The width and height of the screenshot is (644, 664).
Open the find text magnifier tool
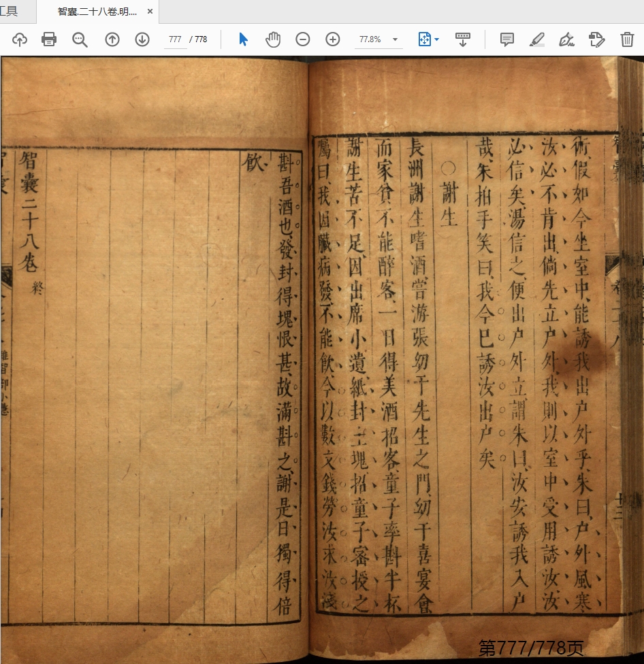tap(80, 39)
